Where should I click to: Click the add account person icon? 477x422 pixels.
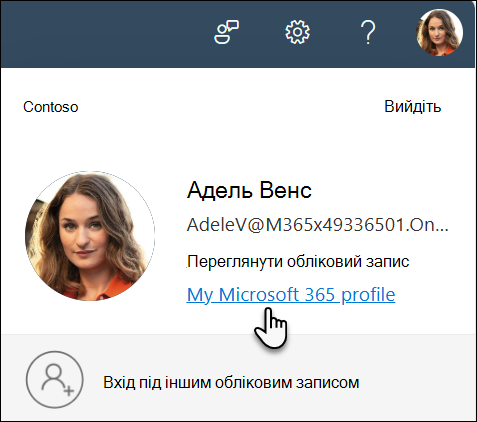point(55,379)
